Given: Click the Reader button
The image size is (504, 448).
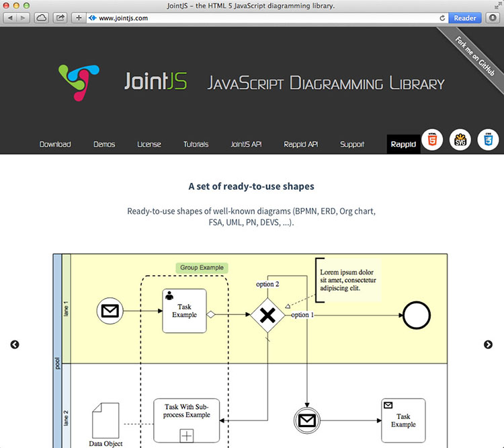Looking at the screenshot, I should coord(465,18).
